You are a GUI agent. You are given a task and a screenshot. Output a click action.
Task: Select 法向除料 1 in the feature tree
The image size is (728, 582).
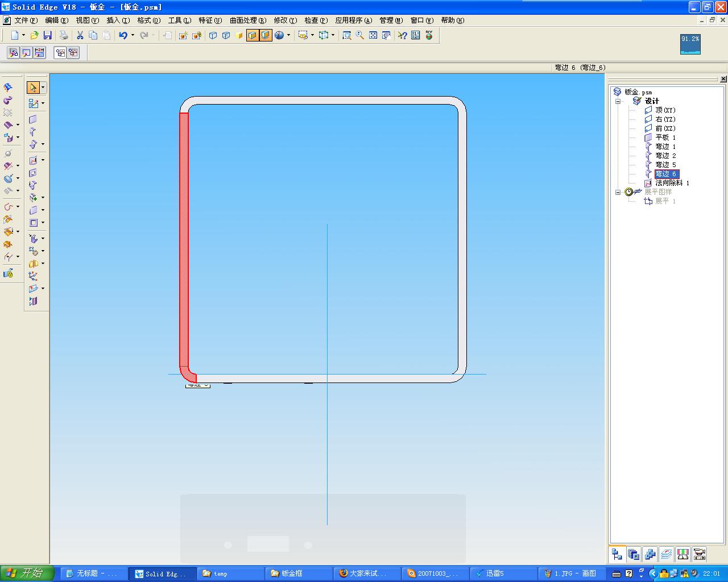[x=672, y=183]
